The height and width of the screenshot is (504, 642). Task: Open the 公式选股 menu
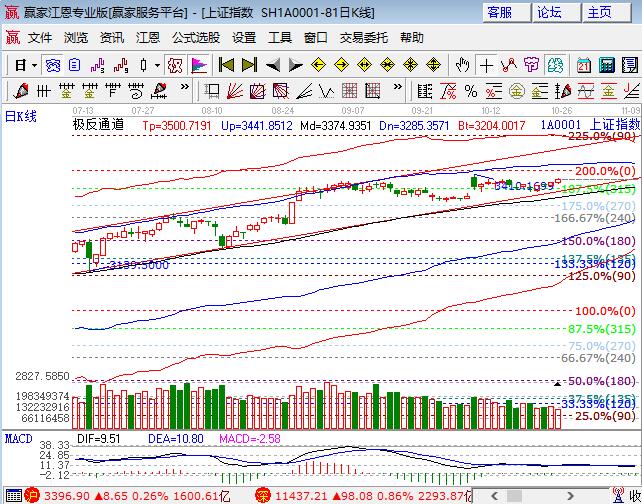[195, 37]
